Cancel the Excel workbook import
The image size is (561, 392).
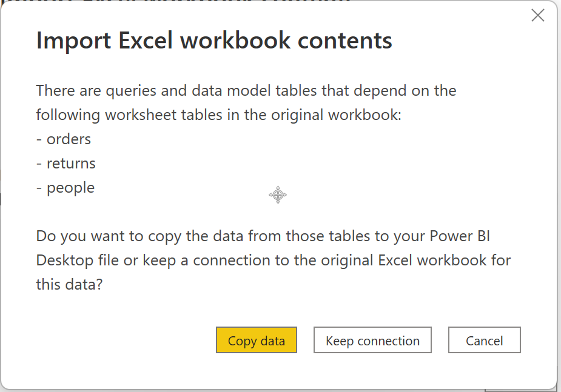point(484,341)
